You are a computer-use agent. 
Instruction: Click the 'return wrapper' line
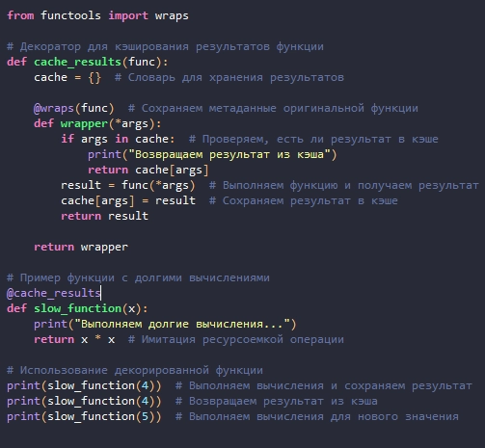[x=81, y=247]
